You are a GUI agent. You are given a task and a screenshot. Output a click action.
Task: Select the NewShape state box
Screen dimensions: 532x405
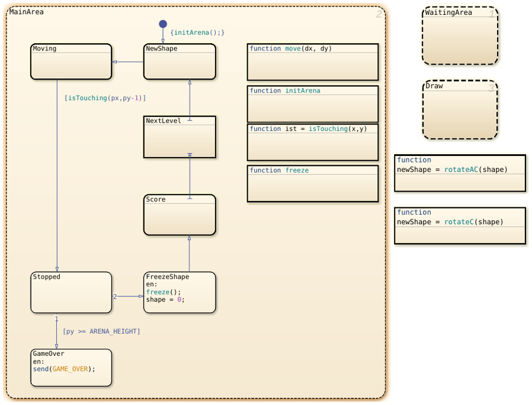click(x=180, y=62)
